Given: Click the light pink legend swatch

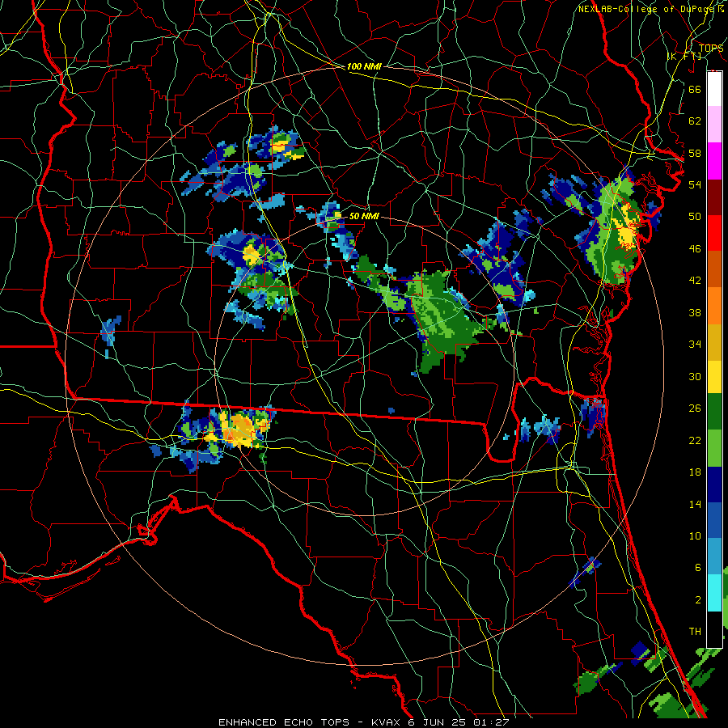Looking at the screenshot, I should (714, 125).
